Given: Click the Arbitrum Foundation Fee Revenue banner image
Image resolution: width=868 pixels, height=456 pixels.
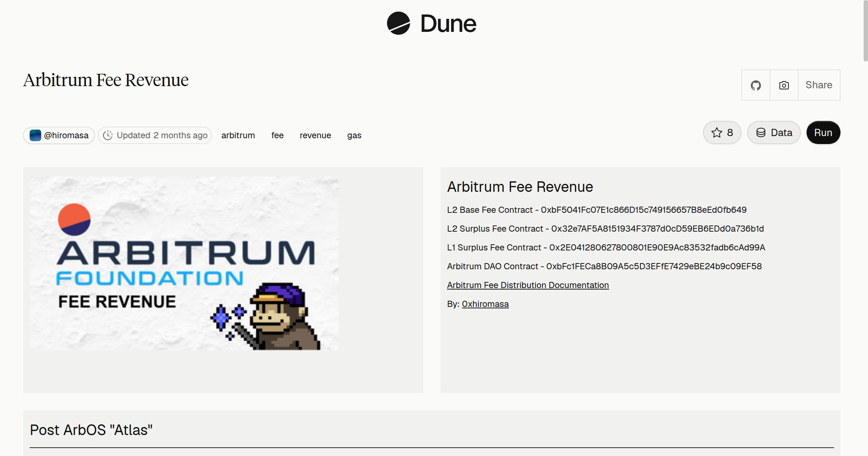Looking at the screenshot, I should [184, 263].
